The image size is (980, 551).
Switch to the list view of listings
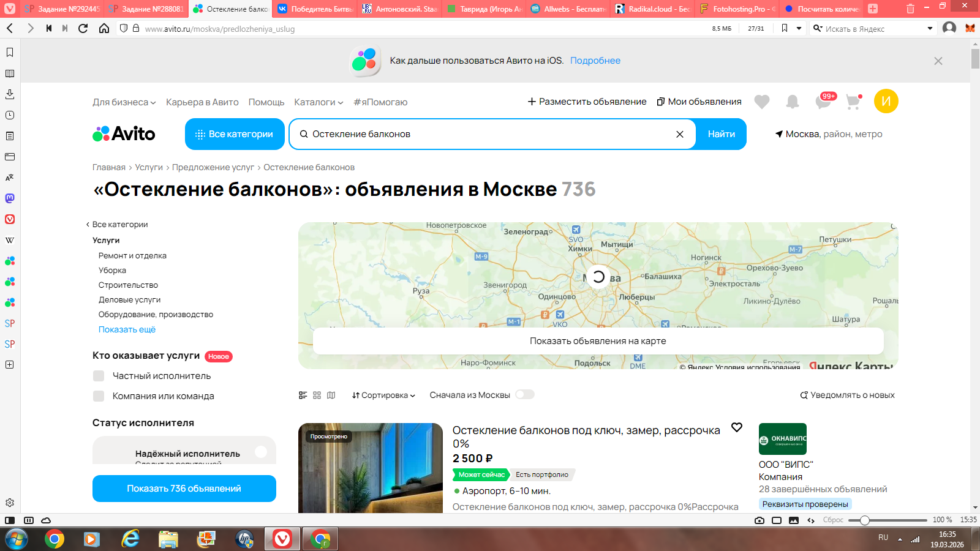303,395
